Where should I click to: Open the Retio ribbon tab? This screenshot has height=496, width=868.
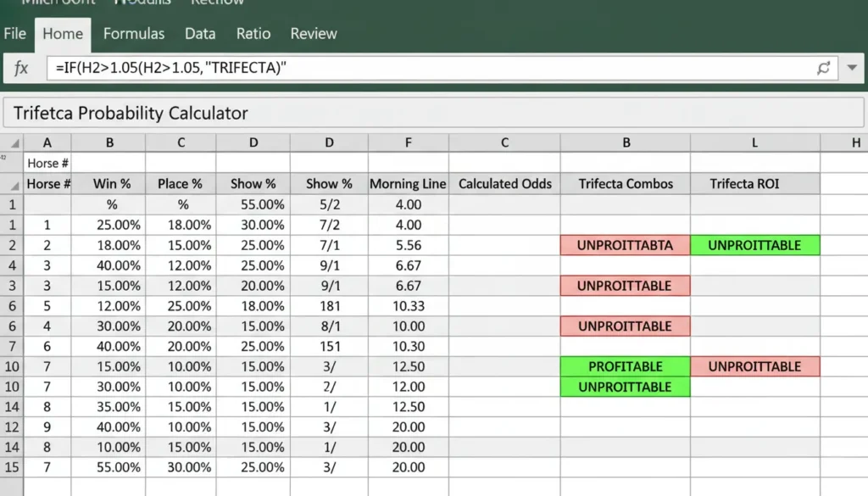[x=253, y=34]
